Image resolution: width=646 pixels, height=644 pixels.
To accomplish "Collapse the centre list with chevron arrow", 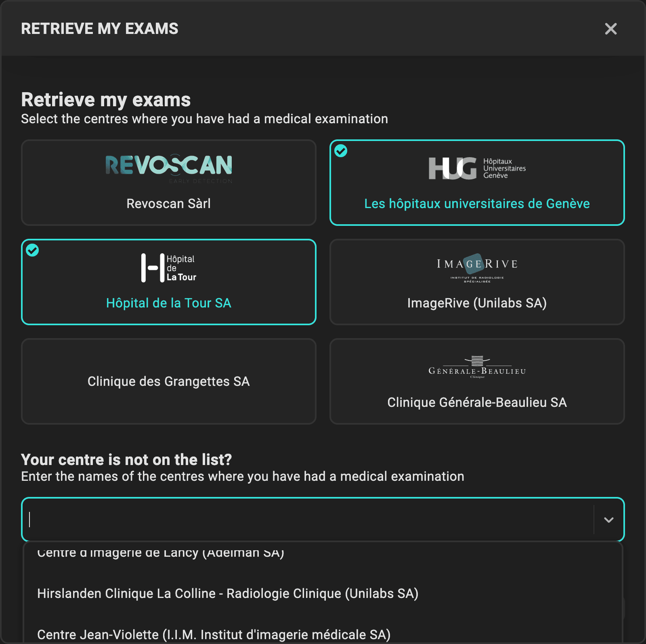I will [609, 520].
